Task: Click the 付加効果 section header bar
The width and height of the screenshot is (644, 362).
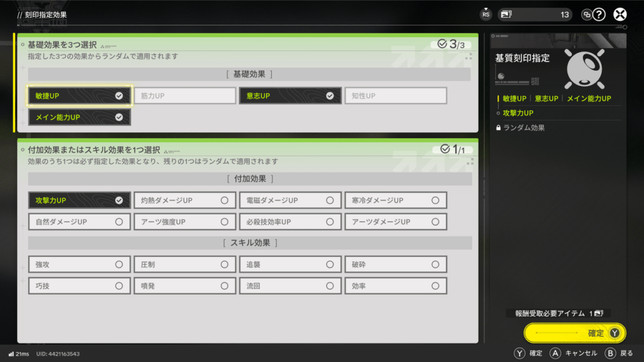Action: 250,179
